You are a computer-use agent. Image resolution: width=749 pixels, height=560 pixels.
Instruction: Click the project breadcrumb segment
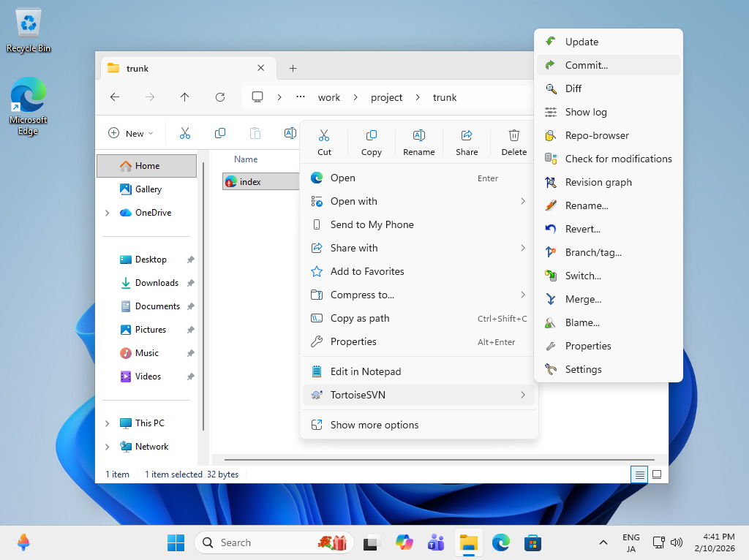point(386,97)
